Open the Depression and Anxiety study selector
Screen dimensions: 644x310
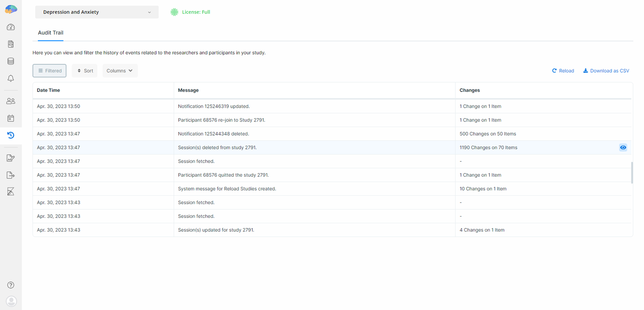click(97, 12)
